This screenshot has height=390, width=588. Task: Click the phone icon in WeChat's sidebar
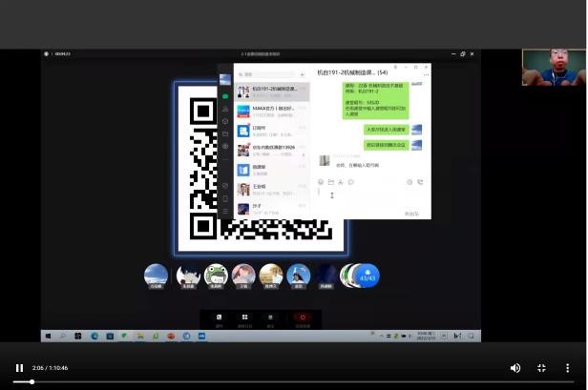click(x=225, y=198)
